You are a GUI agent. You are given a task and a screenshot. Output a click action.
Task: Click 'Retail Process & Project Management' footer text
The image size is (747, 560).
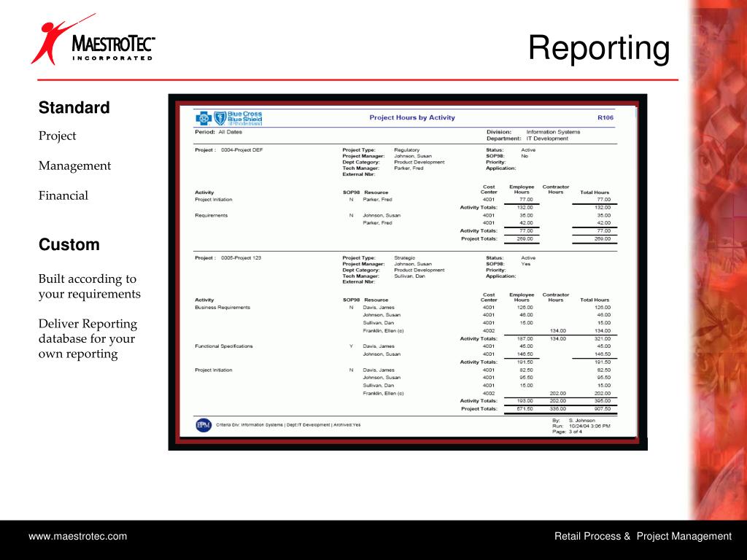643,536
